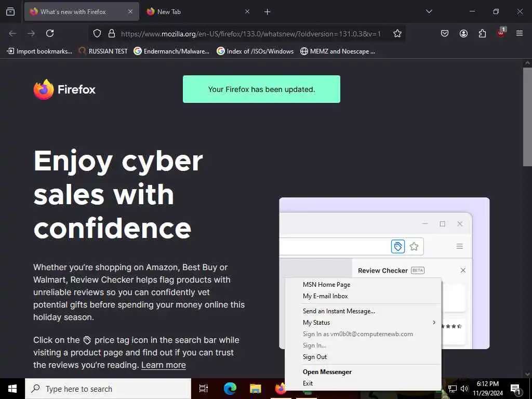Open the Firefox View icon left of the tabs
Viewport: 532px width, 399px height.
tap(10, 11)
